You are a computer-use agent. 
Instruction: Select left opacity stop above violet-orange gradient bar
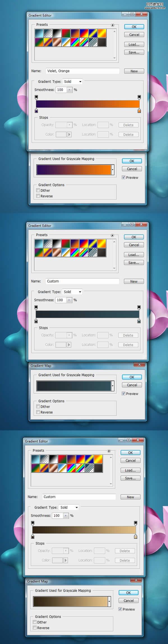point(36,97)
